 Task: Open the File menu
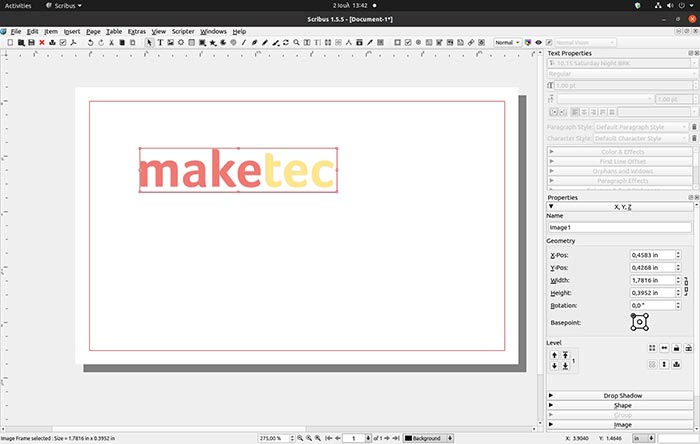(16, 31)
